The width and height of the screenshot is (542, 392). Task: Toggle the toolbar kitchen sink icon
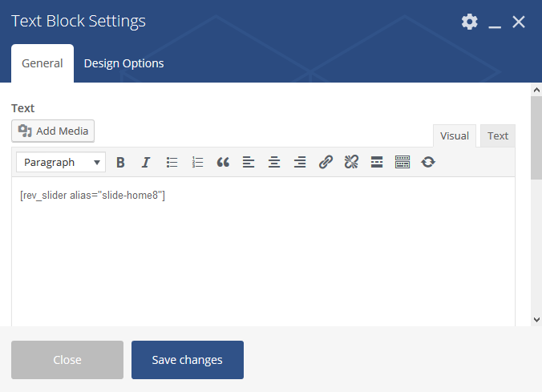click(402, 162)
